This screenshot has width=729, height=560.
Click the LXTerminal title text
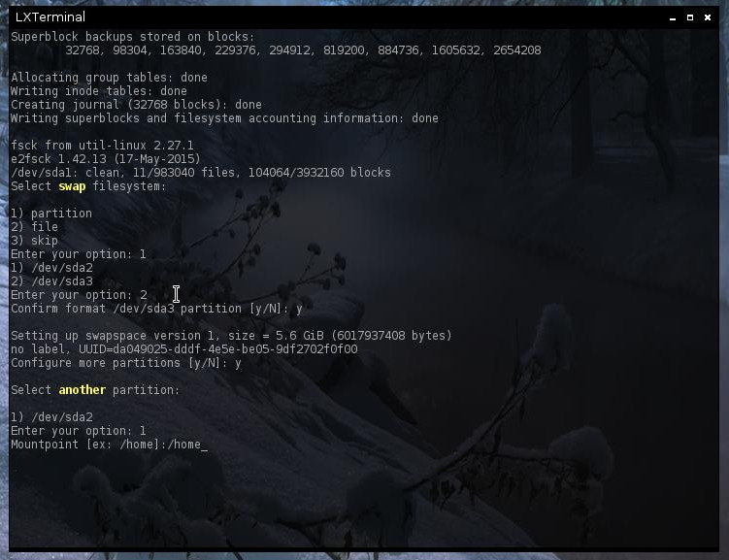[x=50, y=17]
